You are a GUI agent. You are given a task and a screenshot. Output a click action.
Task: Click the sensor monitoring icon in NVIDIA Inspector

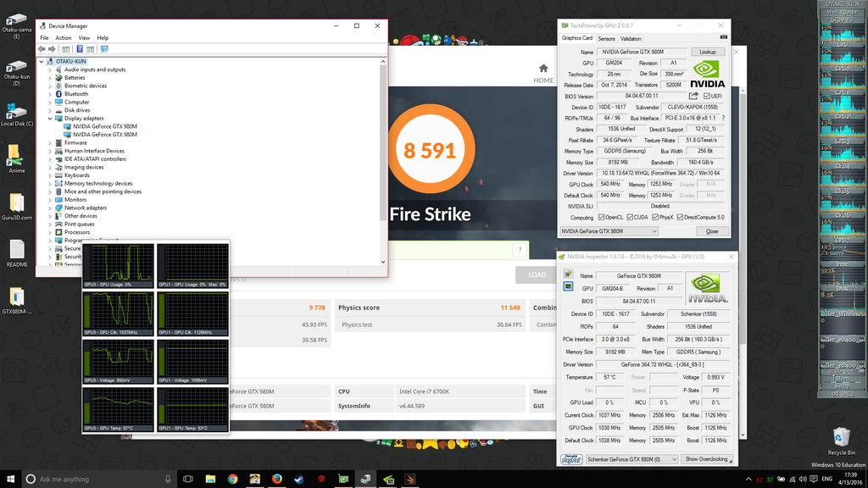(568, 274)
